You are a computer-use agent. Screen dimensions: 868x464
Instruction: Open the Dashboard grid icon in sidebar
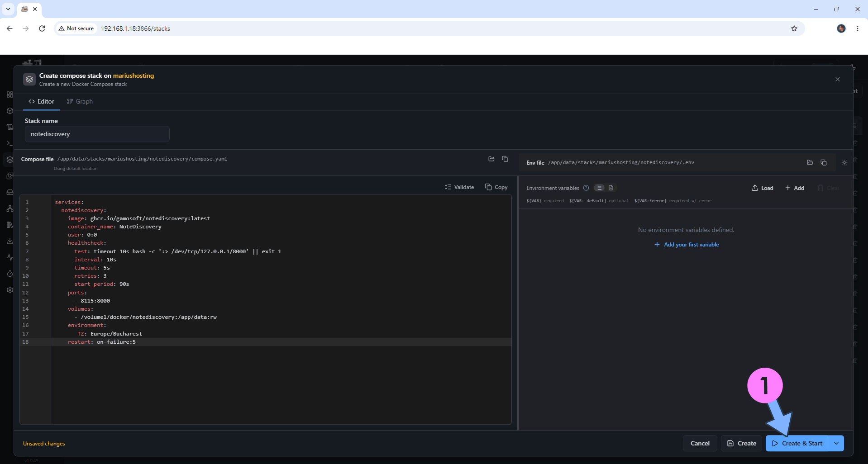coord(10,95)
